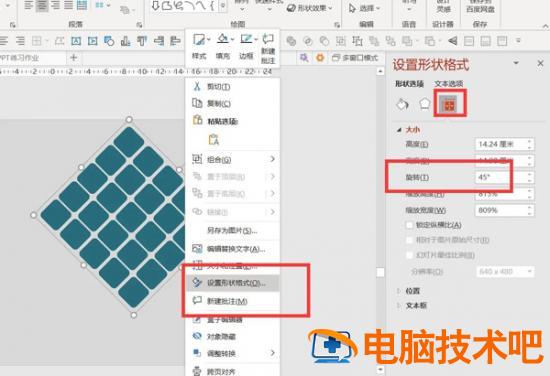Click the purple magnifier icon in tab bar
The image size is (550, 376).
(x=304, y=58)
